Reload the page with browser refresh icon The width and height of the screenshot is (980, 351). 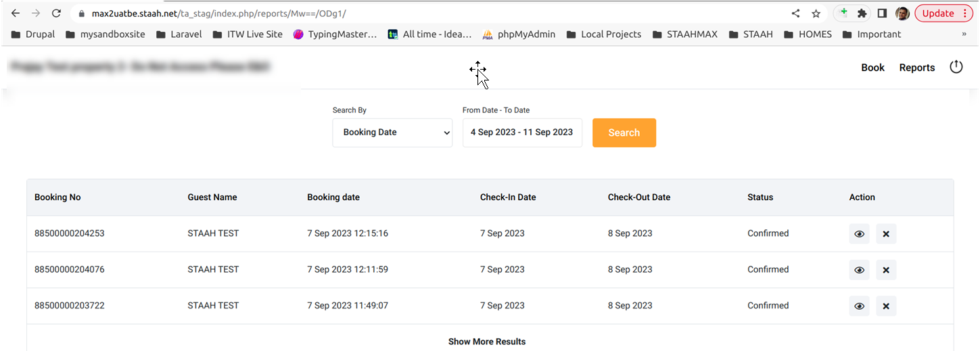(x=57, y=14)
